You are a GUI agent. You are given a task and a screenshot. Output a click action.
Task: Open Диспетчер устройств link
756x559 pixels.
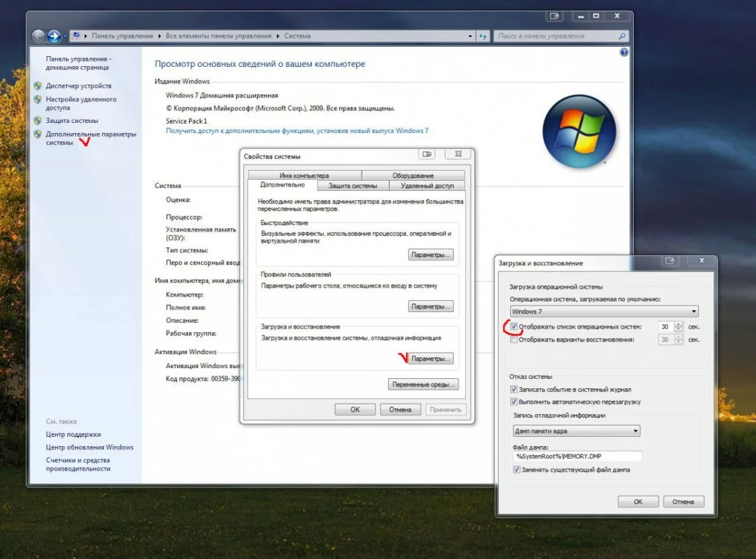(79, 86)
